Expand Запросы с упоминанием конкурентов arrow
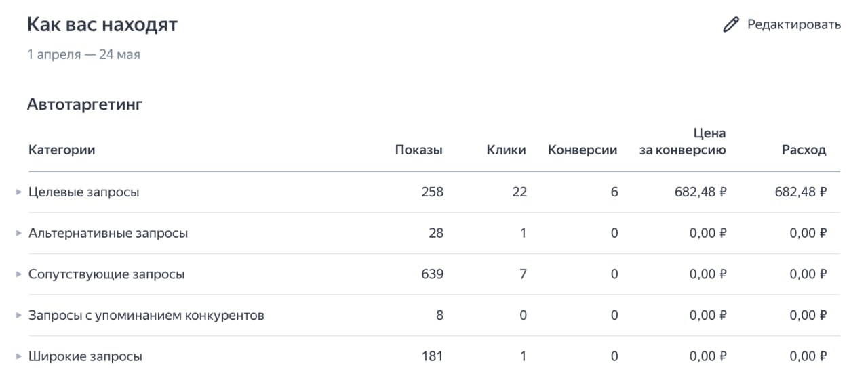Image resolution: width=868 pixels, height=384 pixels. (x=19, y=315)
